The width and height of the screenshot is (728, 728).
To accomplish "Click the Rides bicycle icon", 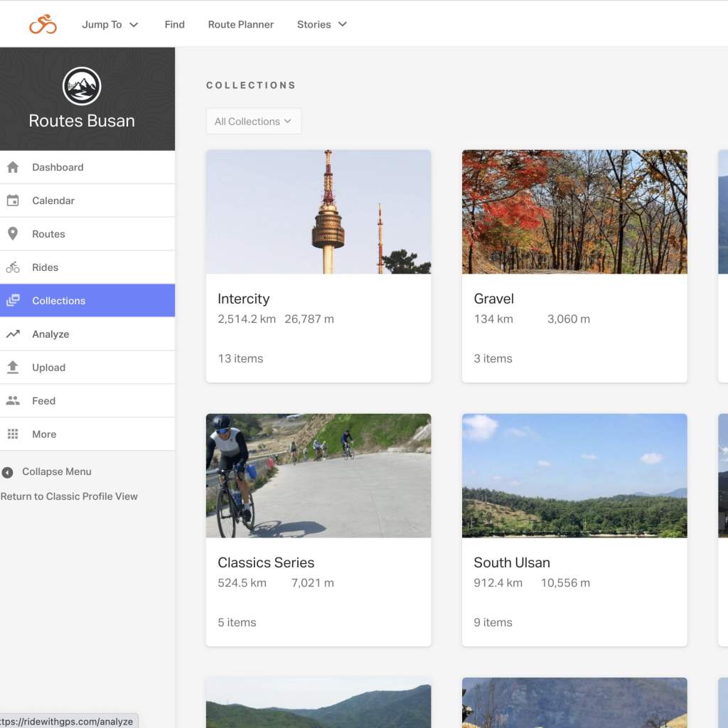I will click(13, 267).
